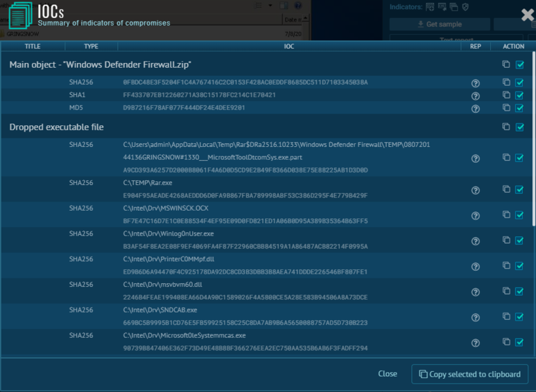The image size is (536, 392).
Task: Check reputation of MSWINSCK.OCX
Action: (x=475, y=216)
